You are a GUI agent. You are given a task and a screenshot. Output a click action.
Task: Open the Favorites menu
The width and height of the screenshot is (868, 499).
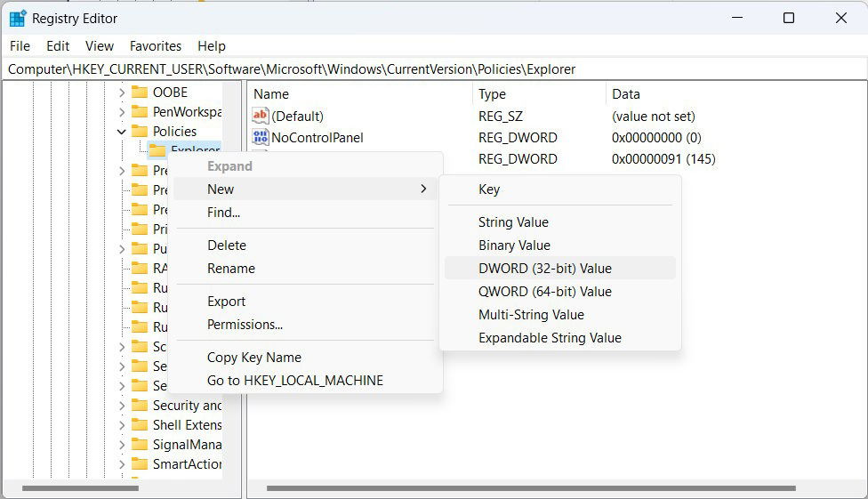point(156,46)
